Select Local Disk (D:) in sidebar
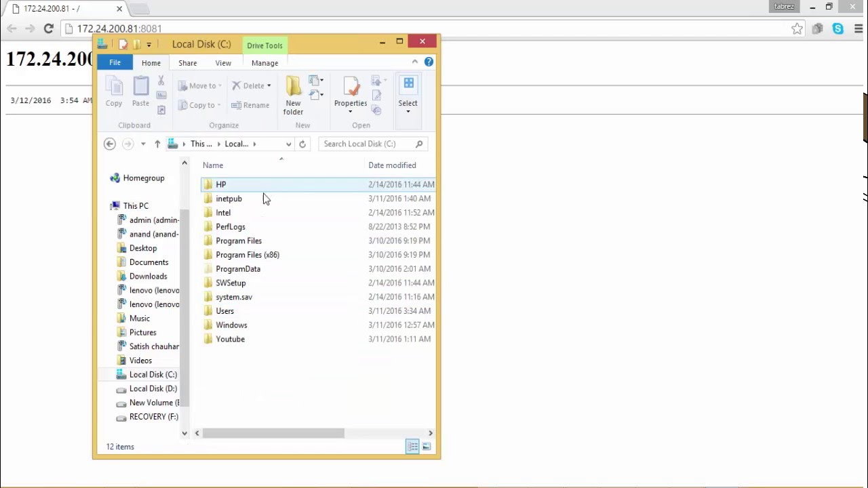This screenshot has height=488, width=868. tap(153, 389)
